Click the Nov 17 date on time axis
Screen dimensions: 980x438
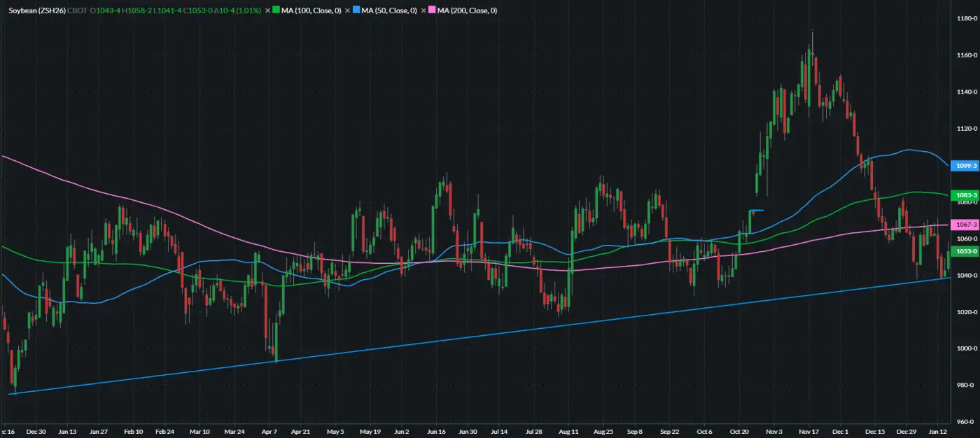(x=808, y=432)
